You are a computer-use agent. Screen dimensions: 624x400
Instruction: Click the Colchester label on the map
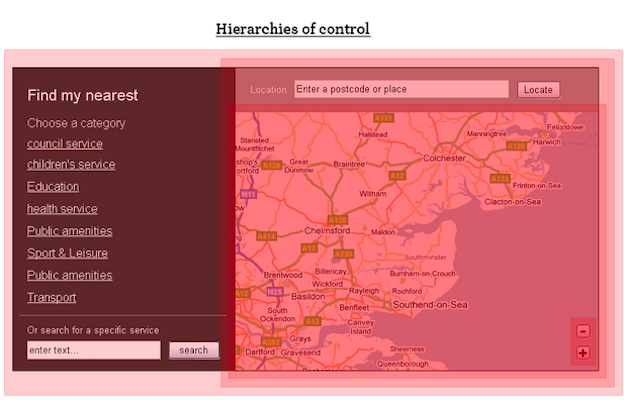pyautogui.click(x=444, y=158)
